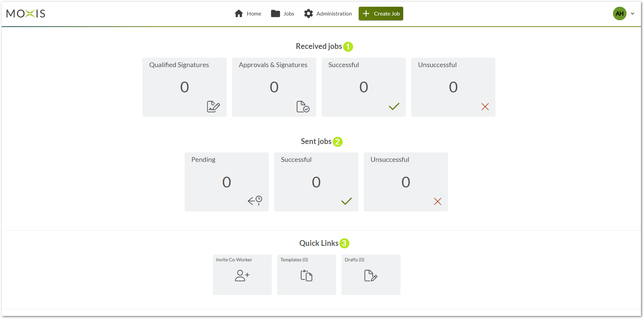Click the AH user avatar
Image resolution: width=644 pixels, height=319 pixels.
pos(619,14)
